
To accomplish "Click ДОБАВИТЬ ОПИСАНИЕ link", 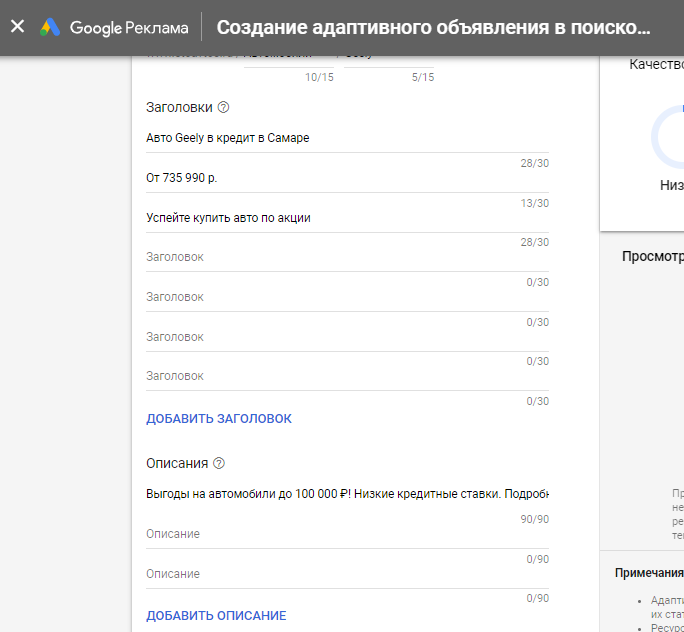I will point(216,616).
